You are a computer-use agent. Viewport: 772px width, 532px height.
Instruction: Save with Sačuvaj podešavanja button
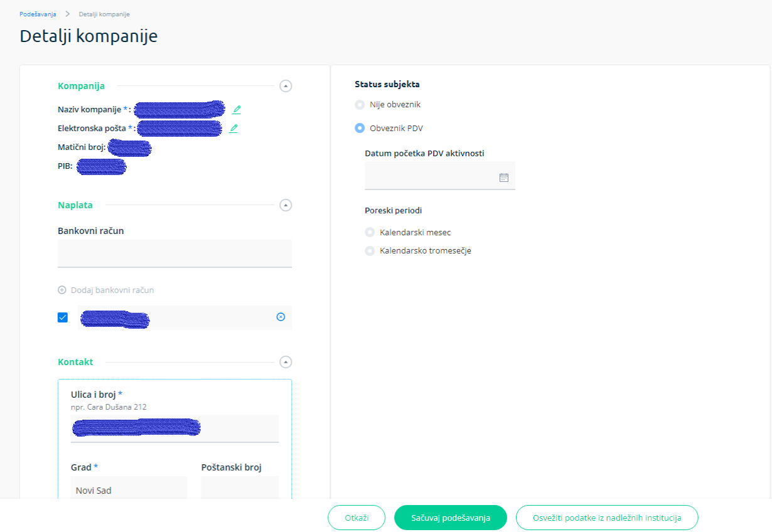pyautogui.click(x=450, y=518)
